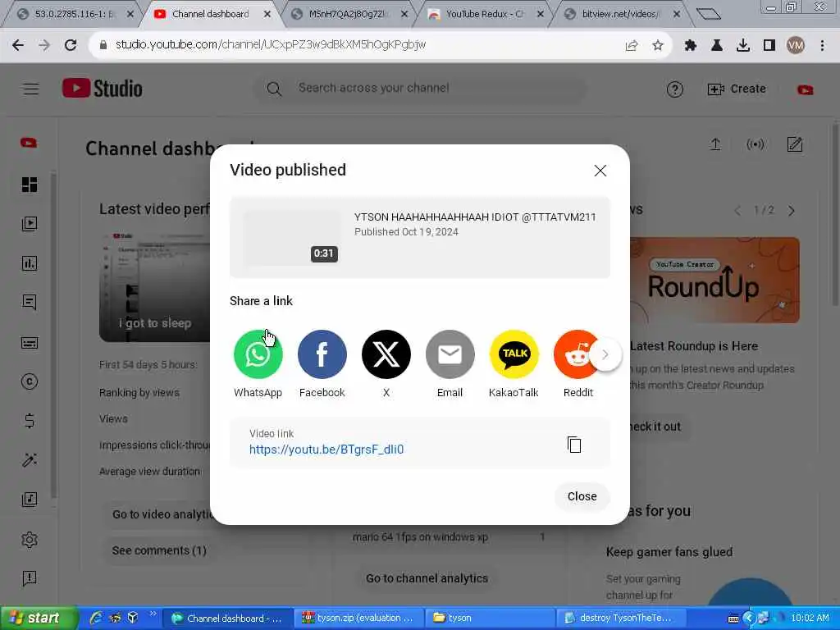Viewport: 840px width, 630px height.
Task: Go to previous news card arrow
Action: point(737,211)
